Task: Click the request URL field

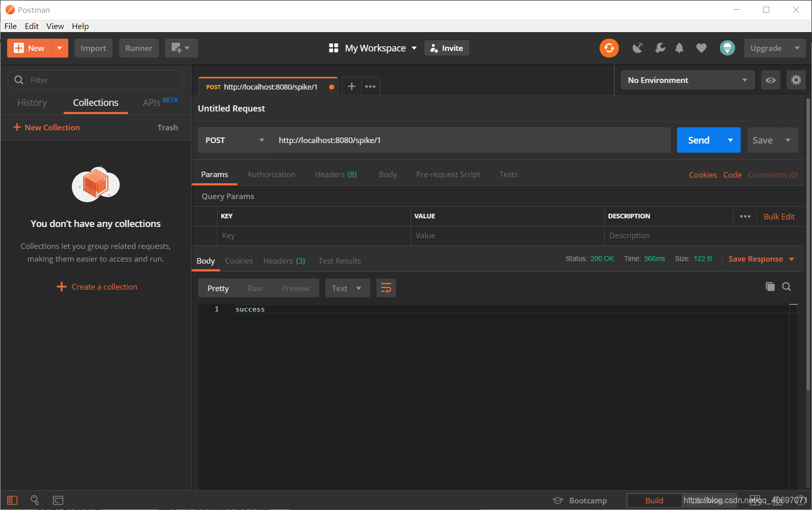Action: coord(471,140)
